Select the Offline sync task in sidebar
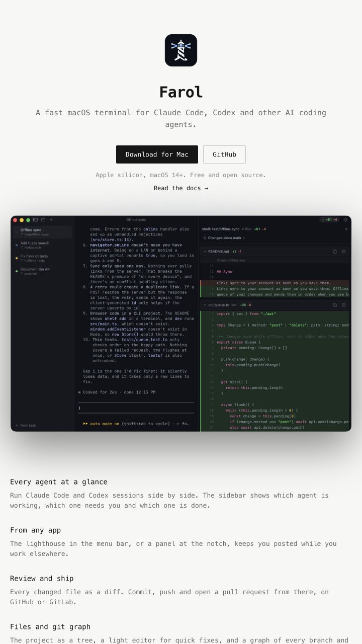Image resolution: width=362 pixels, height=644 pixels. coord(42,232)
